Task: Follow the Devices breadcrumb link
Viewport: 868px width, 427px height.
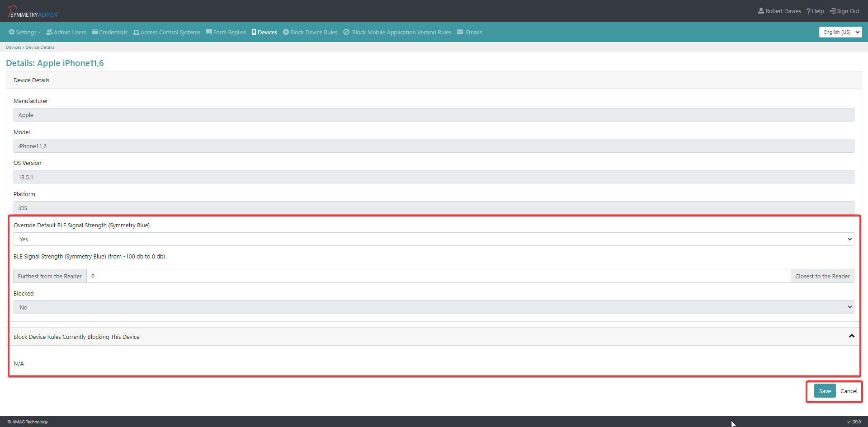Action: tap(14, 47)
